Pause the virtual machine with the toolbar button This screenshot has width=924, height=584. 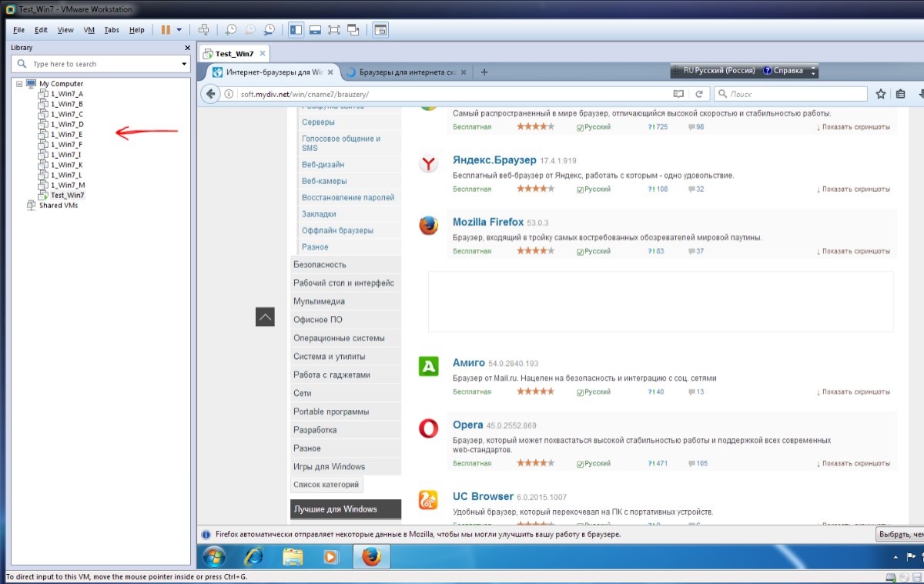166,30
